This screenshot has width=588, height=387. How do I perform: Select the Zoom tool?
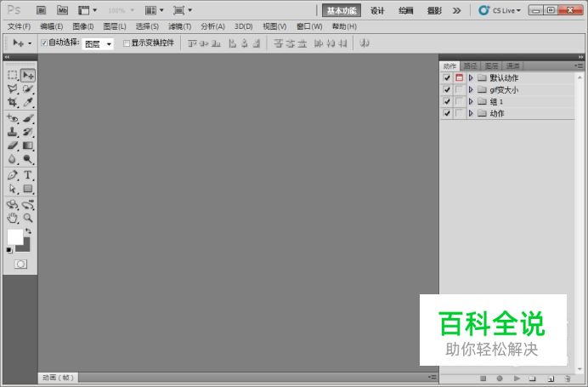click(28, 218)
